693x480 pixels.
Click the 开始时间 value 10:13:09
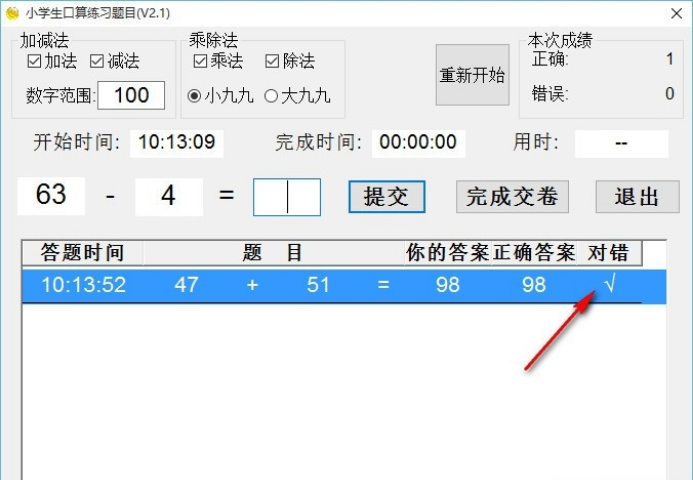coord(177,143)
